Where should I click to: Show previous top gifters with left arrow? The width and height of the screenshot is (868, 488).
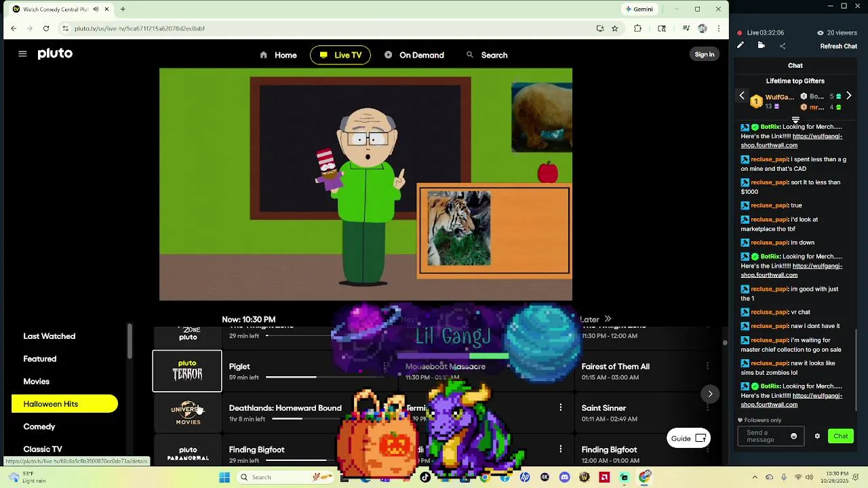pyautogui.click(x=742, y=96)
